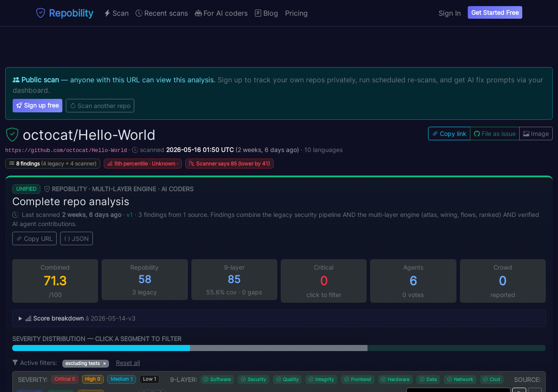
Task: Open the JSON view button
Action: click(76, 239)
